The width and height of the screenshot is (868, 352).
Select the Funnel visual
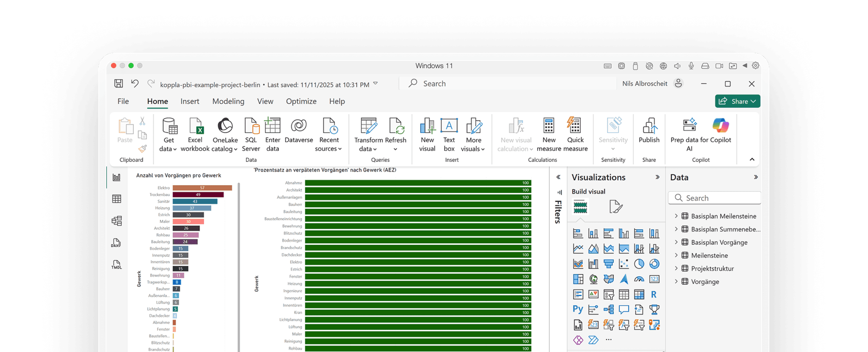pyautogui.click(x=609, y=264)
